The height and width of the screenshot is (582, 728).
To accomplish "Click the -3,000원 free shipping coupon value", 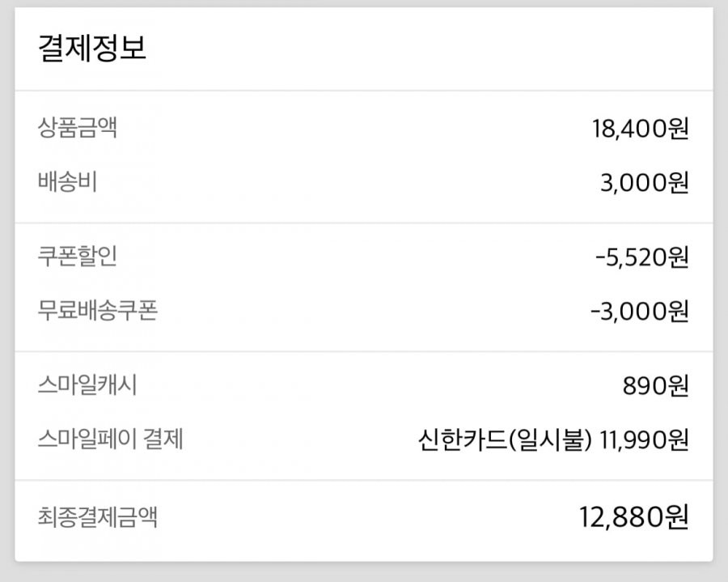I will [x=640, y=311].
